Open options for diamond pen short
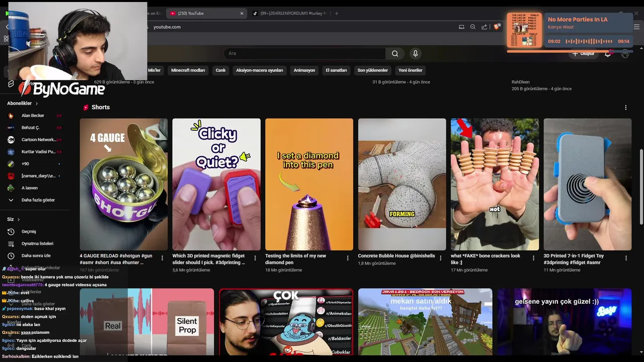The height and width of the screenshot is (362, 644). 348,258
